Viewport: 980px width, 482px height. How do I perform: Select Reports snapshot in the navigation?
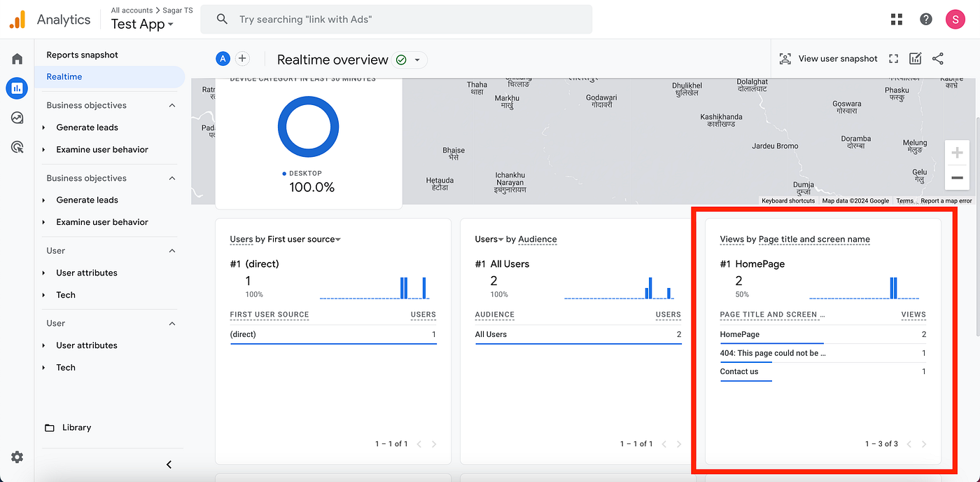[x=83, y=55]
